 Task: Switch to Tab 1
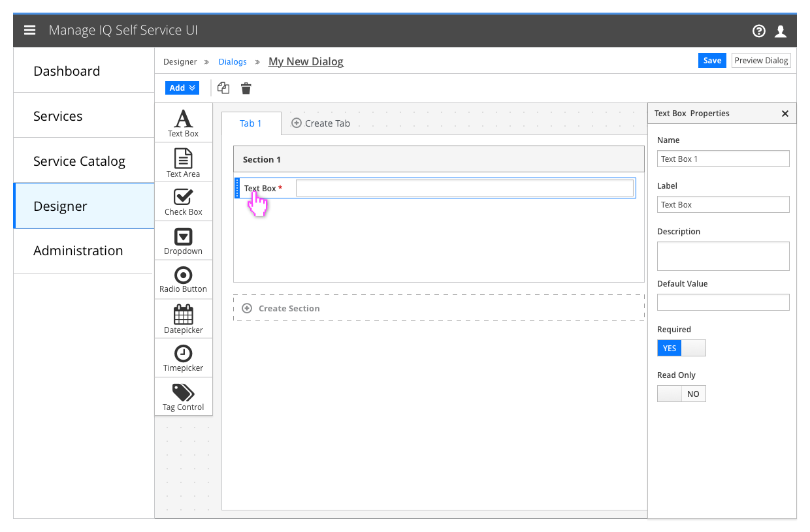[251, 123]
